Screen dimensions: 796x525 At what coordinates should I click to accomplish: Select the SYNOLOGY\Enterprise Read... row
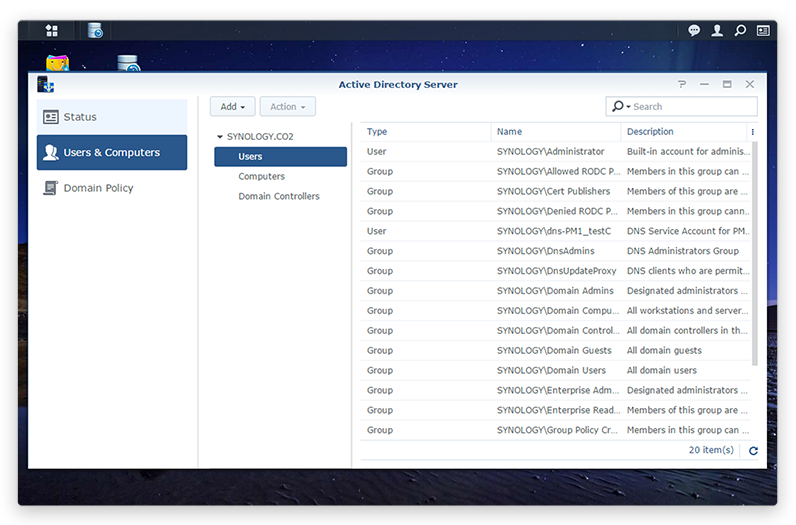[556, 410]
